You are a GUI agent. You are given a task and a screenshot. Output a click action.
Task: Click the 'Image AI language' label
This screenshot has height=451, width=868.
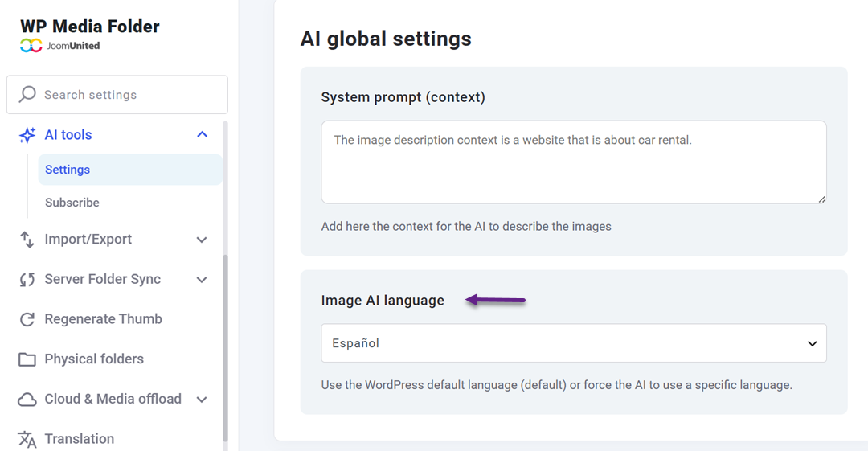(383, 301)
